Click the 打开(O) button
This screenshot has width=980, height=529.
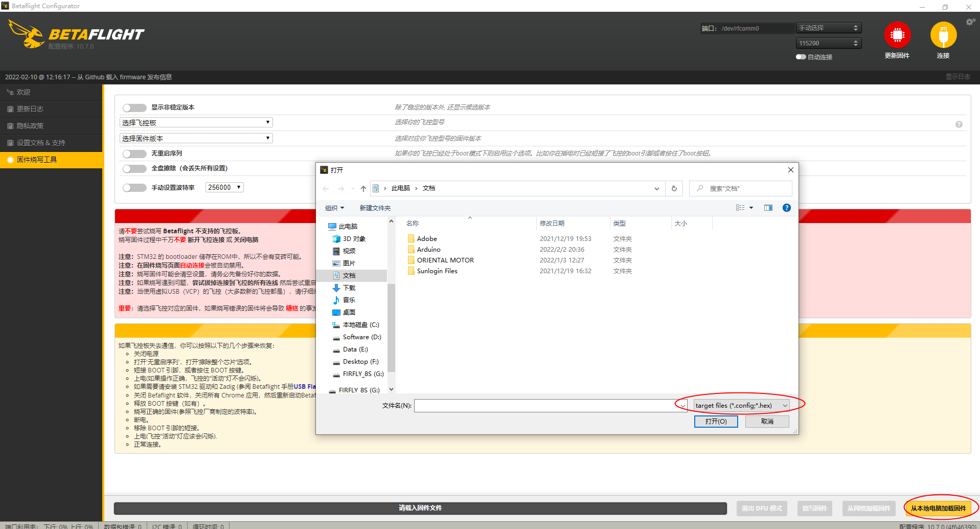coord(716,422)
